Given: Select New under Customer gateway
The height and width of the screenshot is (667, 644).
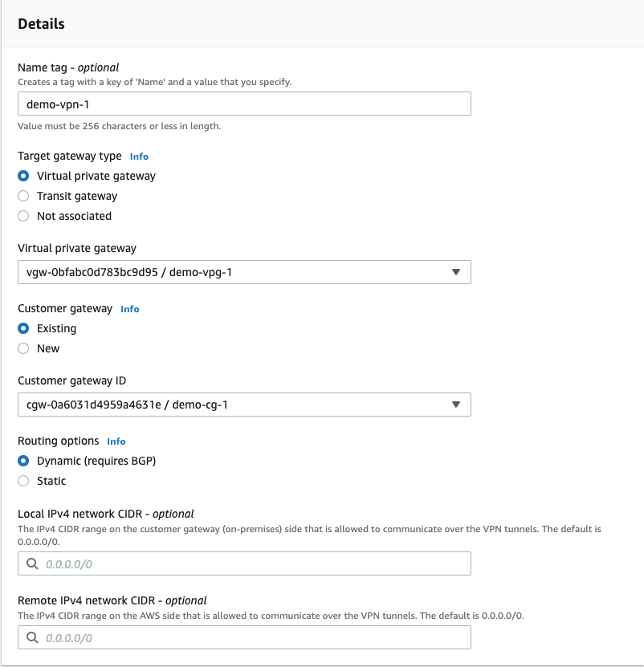Looking at the screenshot, I should pos(23,348).
